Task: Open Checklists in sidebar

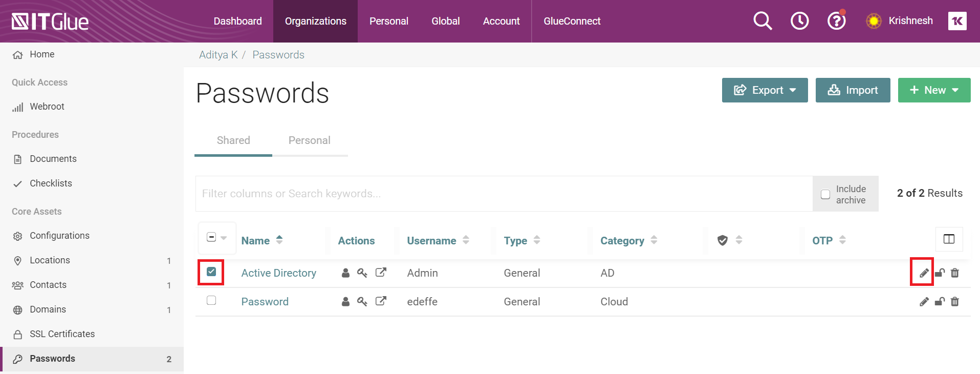Action: coord(51,183)
